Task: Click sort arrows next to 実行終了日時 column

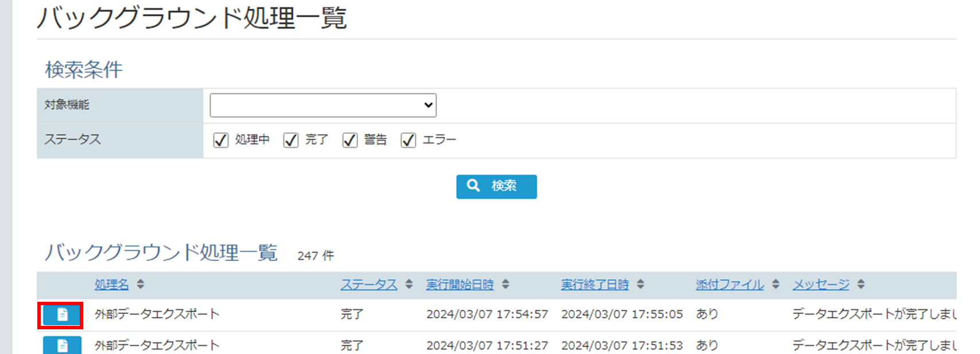Action: pos(640,284)
